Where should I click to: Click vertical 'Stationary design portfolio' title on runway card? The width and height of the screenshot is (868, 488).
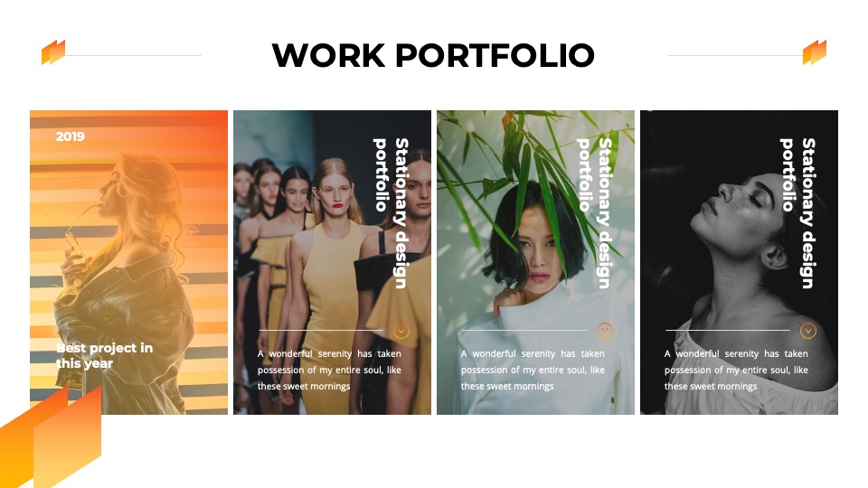(x=391, y=213)
